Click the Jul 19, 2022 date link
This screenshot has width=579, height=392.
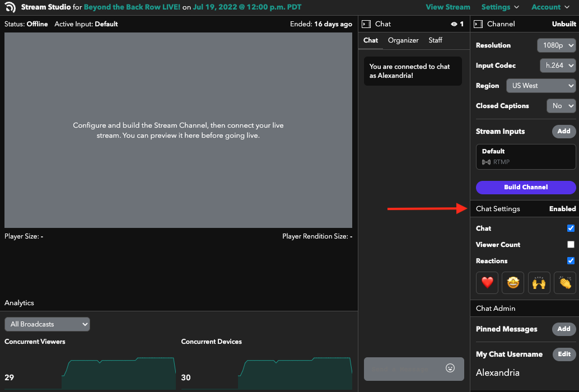point(247,7)
